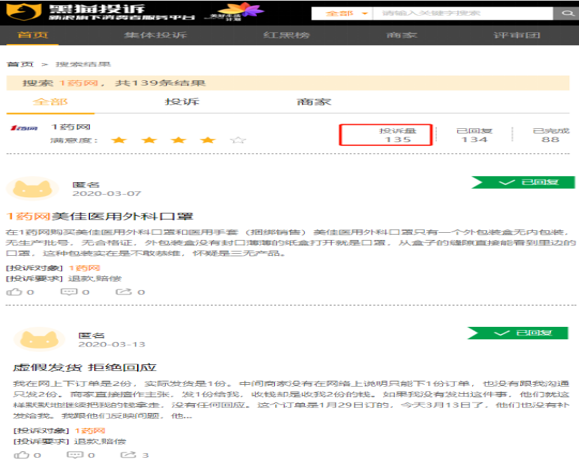Switch to the 商家 results tab
Screen dimensions: 579x461
(x=314, y=102)
